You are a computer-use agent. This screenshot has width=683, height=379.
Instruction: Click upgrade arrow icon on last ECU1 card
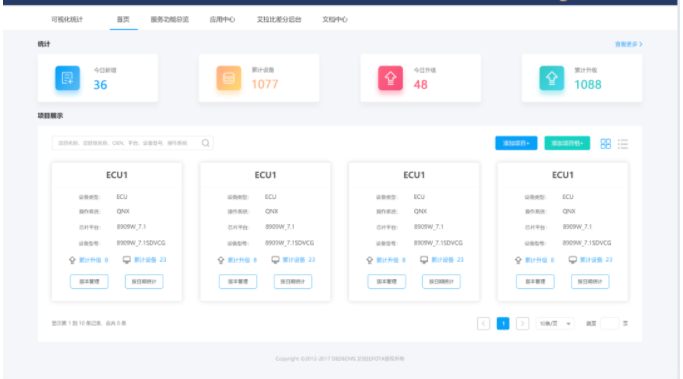pos(518,260)
